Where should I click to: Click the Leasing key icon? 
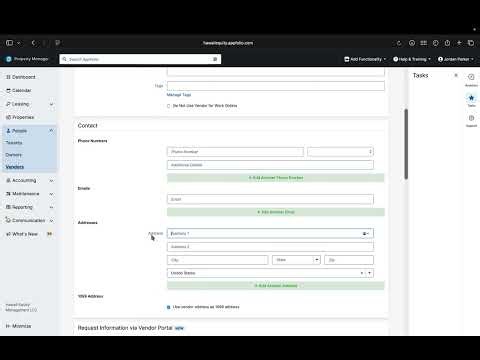pyautogui.click(x=8, y=104)
